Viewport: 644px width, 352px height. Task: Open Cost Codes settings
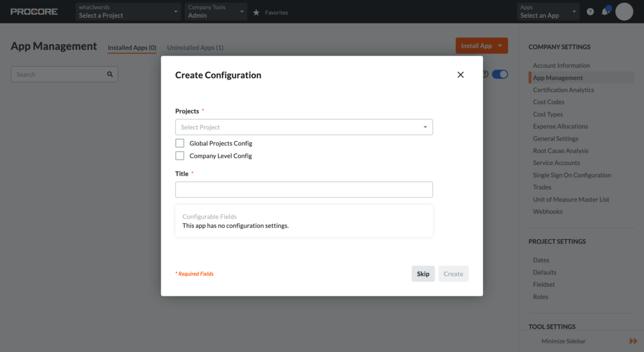click(549, 102)
